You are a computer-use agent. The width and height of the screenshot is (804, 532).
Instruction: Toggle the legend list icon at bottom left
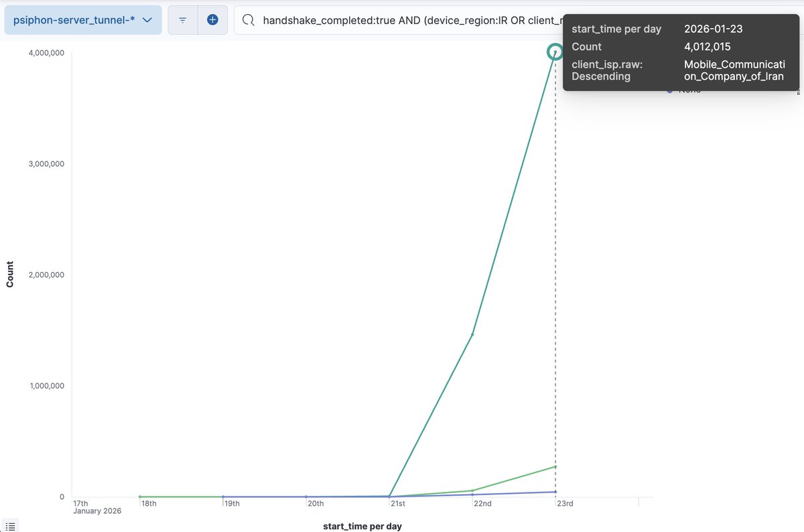[11, 527]
